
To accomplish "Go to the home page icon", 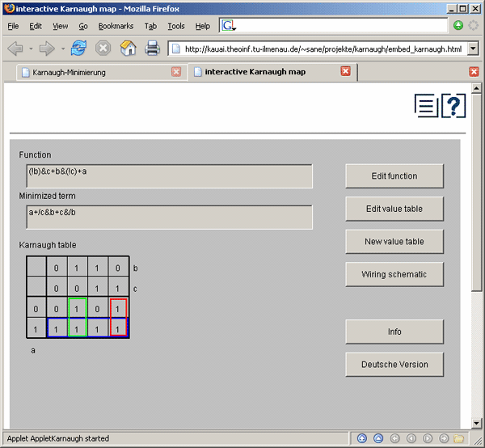I will click(x=128, y=49).
